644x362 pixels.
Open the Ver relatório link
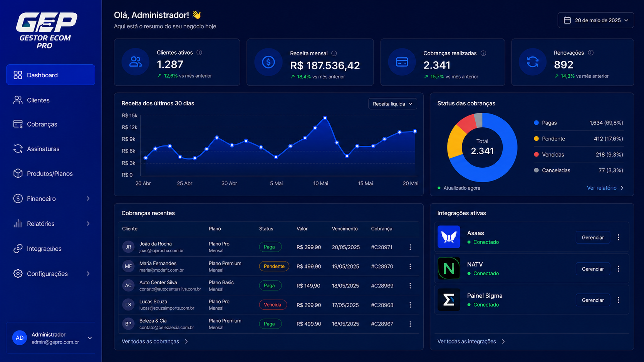click(605, 188)
